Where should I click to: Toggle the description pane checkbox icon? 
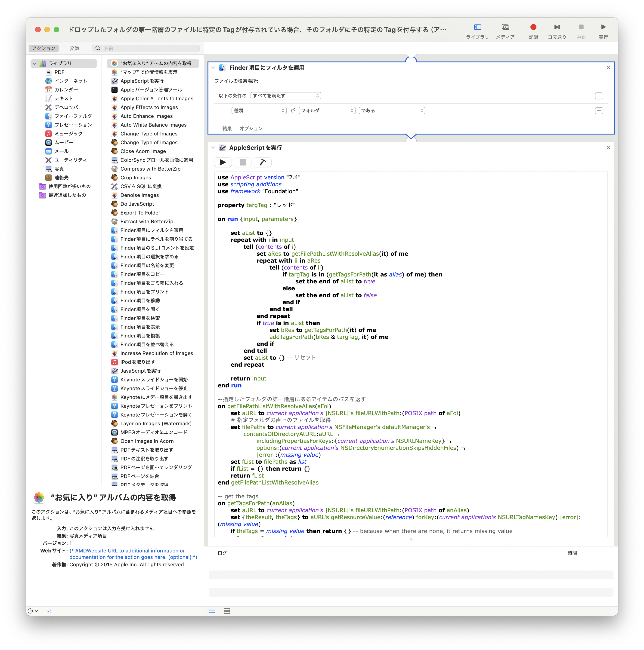click(48, 611)
